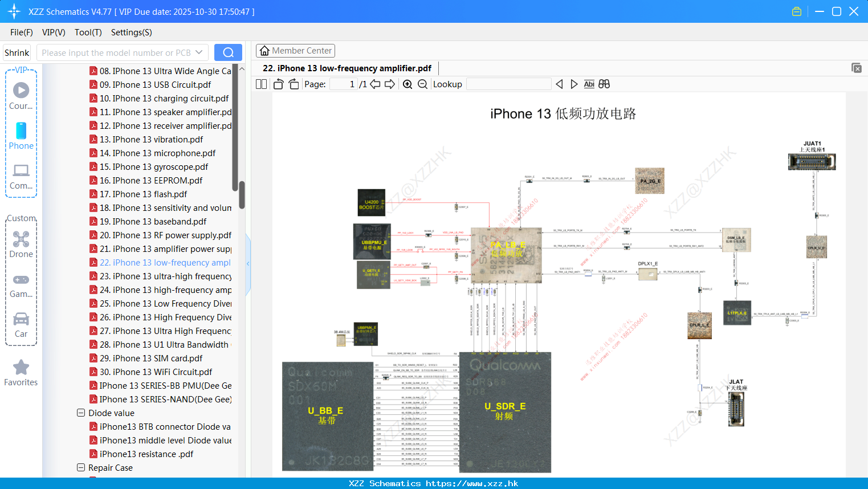This screenshot has height=489, width=868.
Task: Click the model number input field
Action: 116,52
